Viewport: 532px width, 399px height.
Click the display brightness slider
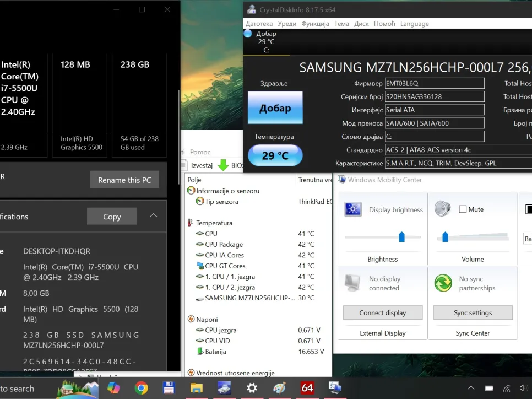[401, 237]
